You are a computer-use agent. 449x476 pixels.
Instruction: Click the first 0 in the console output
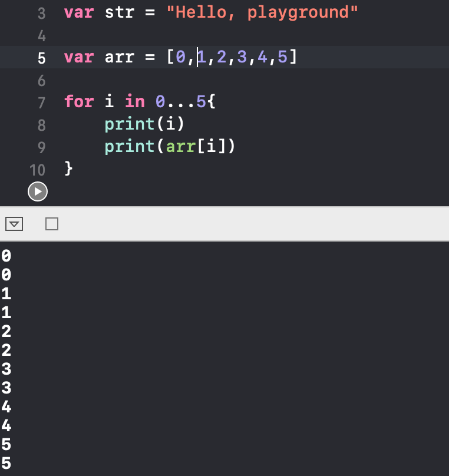pos(6,256)
